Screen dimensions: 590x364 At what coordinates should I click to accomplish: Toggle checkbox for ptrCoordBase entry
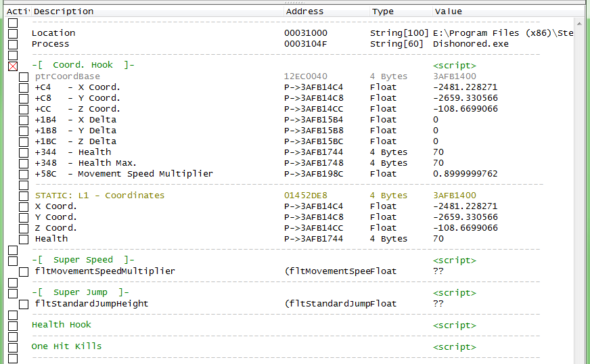(24, 77)
